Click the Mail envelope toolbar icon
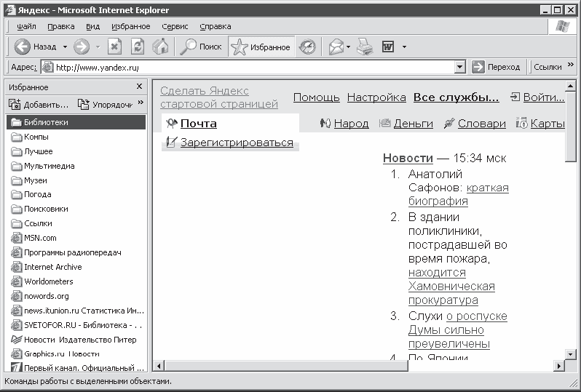Viewport: 581px width, 392px height. [336, 47]
